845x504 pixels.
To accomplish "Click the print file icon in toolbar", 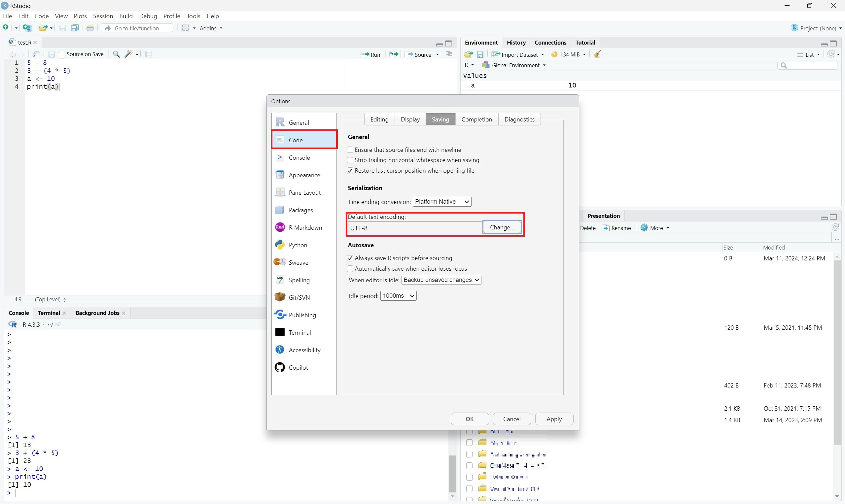I will point(90,28).
